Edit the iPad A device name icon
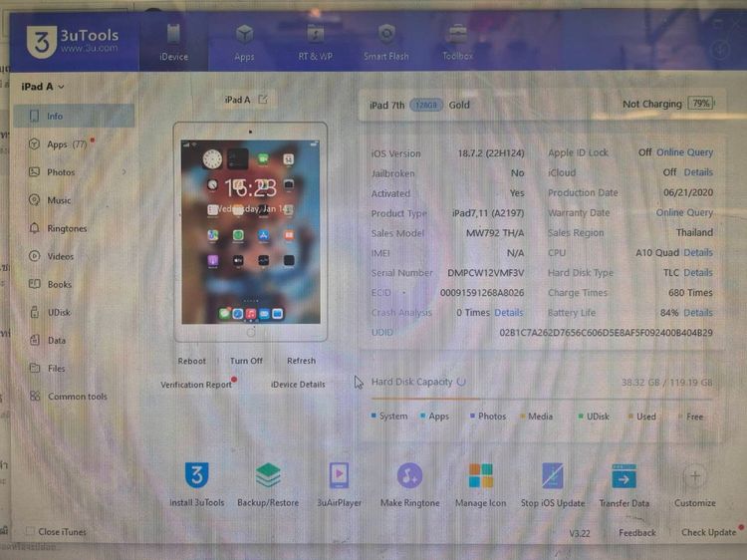The image size is (747, 560). pos(263,100)
